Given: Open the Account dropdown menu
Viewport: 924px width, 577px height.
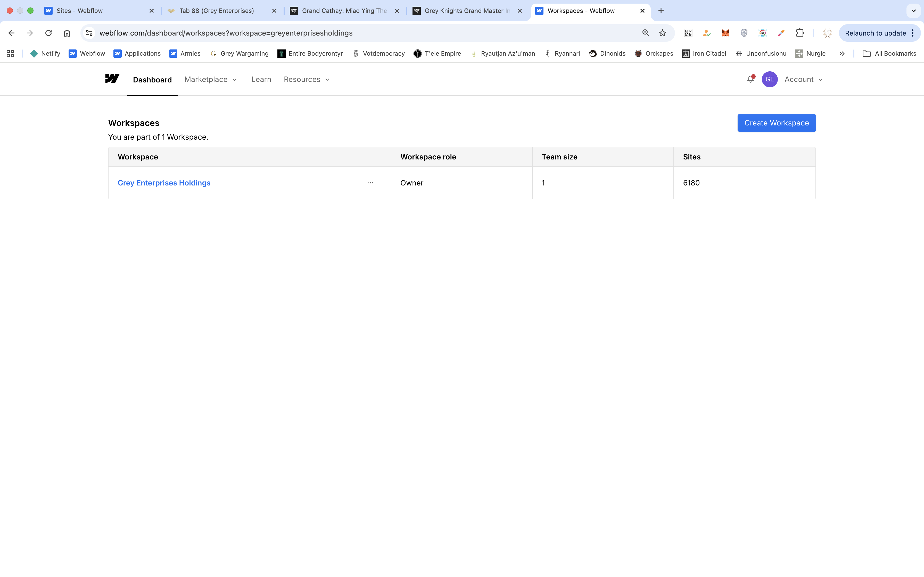Looking at the screenshot, I should click(803, 79).
